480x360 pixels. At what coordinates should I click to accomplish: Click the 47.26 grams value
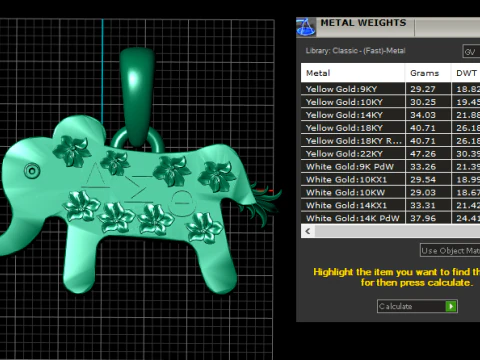click(x=423, y=154)
